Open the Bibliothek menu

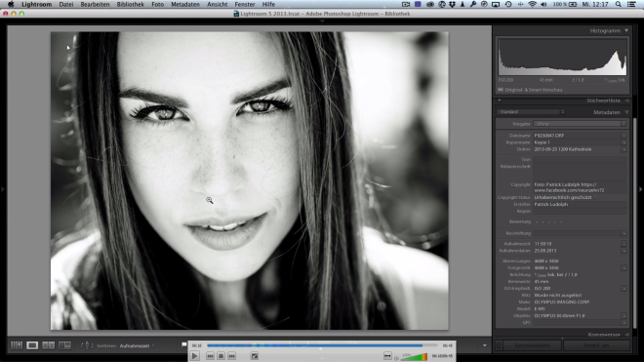coord(130,4)
